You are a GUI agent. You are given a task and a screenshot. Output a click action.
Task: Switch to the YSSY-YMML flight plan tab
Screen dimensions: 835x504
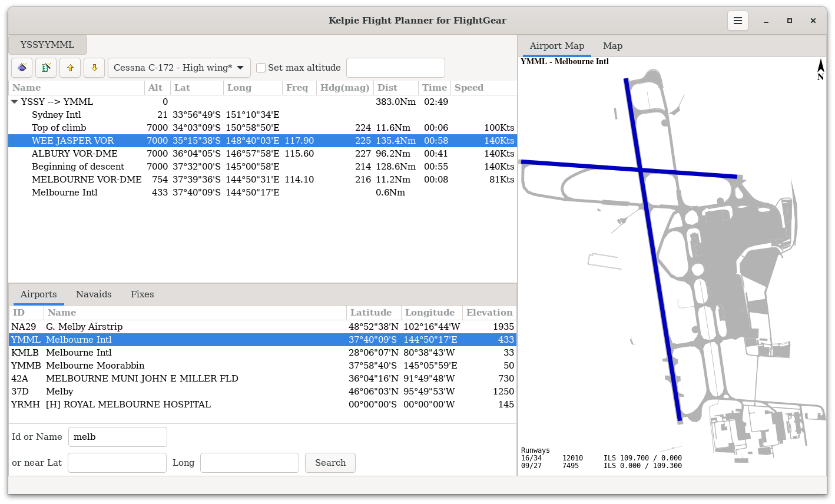click(x=47, y=45)
